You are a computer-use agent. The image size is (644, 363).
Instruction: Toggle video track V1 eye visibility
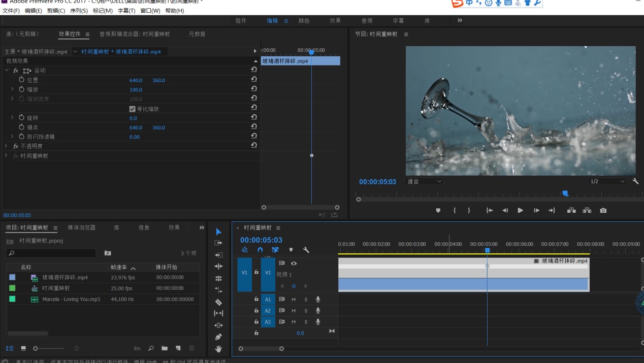click(x=294, y=263)
